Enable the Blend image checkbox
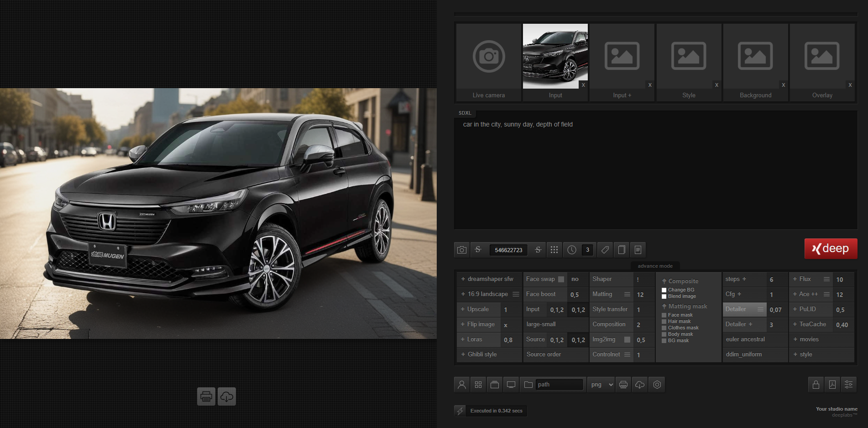Viewport: 868px width, 428px height. (x=664, y=296)
